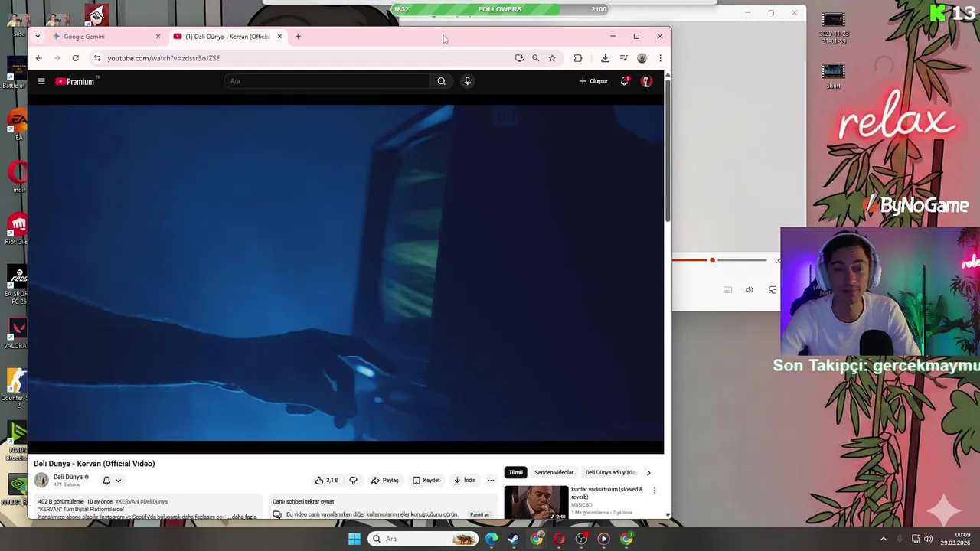
Task: Expand Chrome tab search dropdown arrow
Action: pos(38,37)
